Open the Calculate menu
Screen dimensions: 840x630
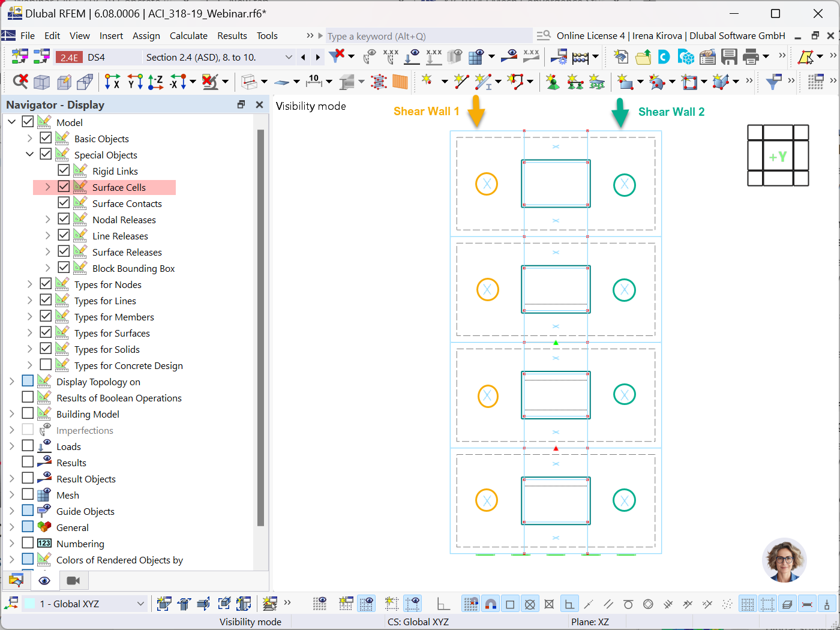[188, 35]
